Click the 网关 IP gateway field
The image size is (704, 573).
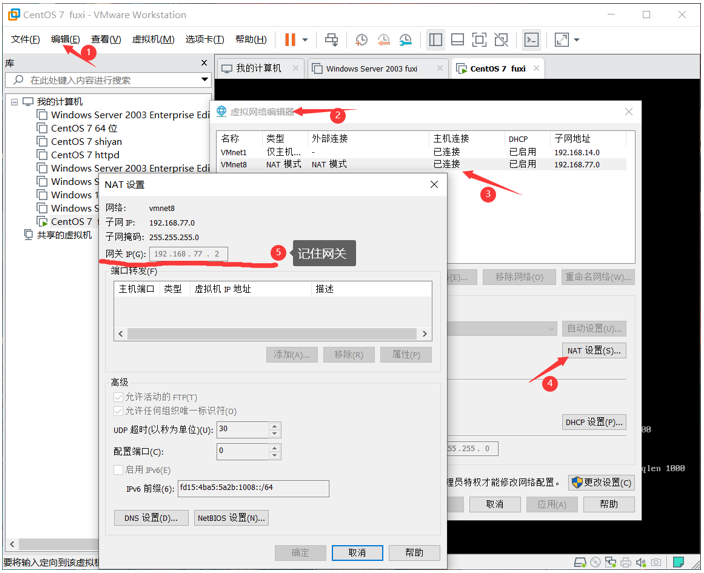click(x=189, y=254)
